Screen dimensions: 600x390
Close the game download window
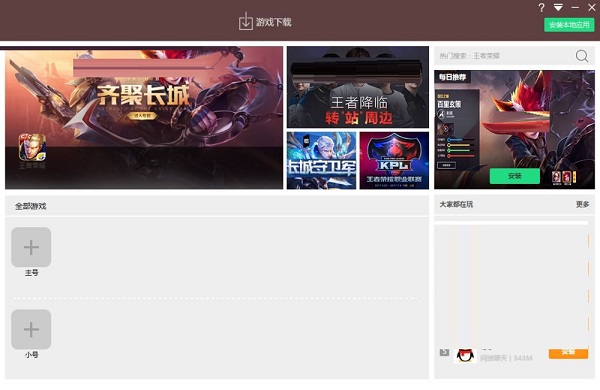tap(591, 7)
